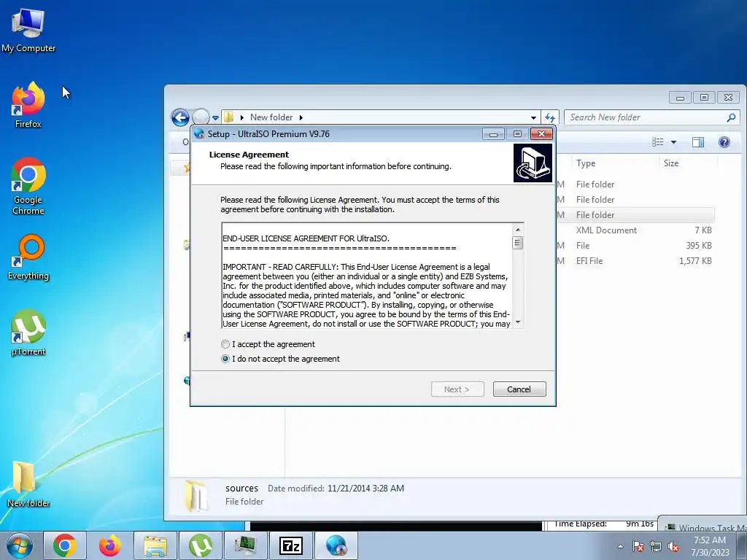Click Explorer forward navigation arrow
The image size is (747, 560).
(x=201, y=117)
